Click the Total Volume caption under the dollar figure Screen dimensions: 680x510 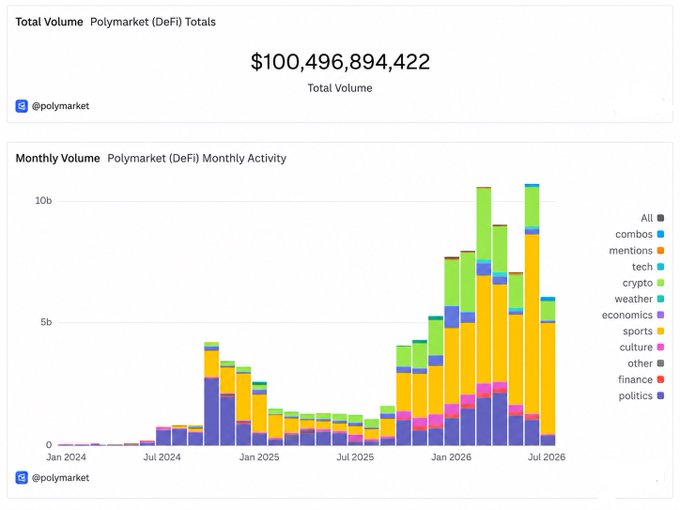(340, 88)
